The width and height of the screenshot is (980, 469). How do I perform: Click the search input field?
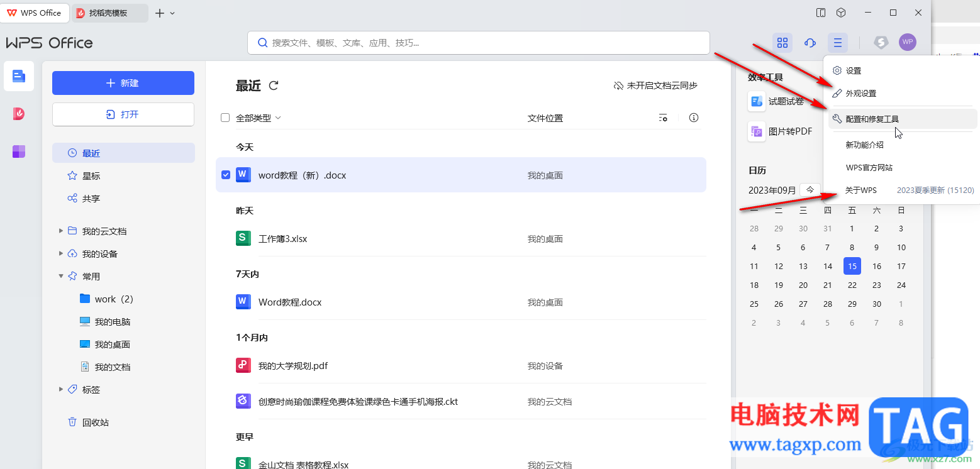coord(478,43)
